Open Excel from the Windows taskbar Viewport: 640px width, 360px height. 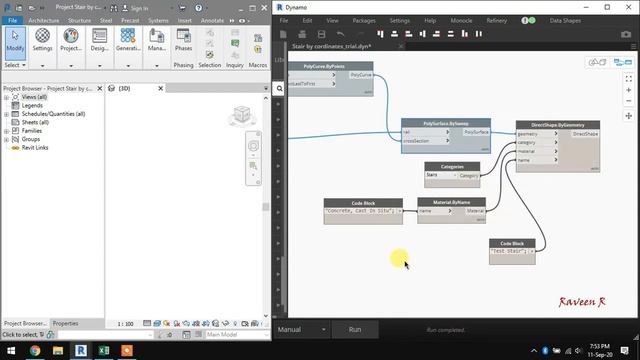104,350
